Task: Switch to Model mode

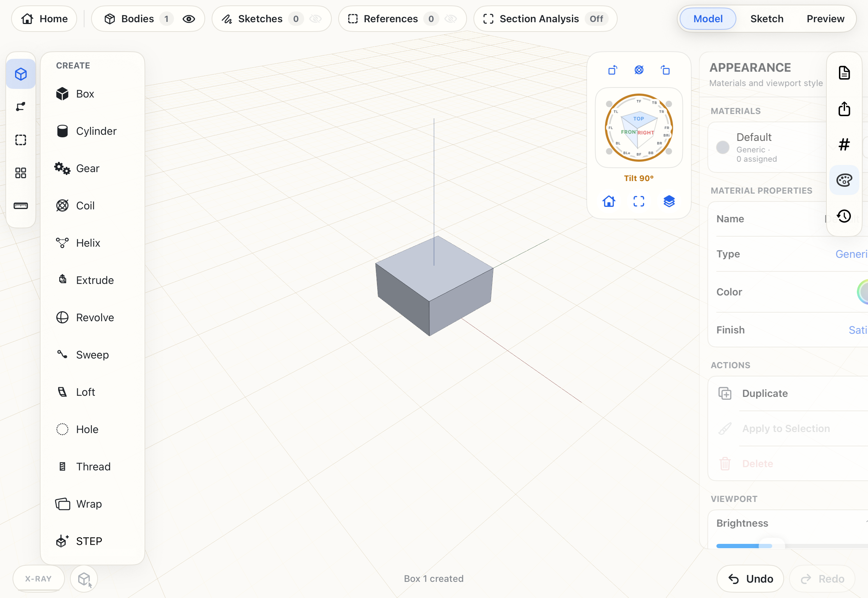Action: 708,19
